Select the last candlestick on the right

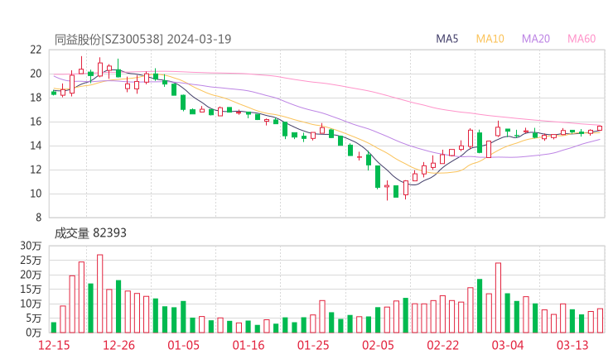600,128
